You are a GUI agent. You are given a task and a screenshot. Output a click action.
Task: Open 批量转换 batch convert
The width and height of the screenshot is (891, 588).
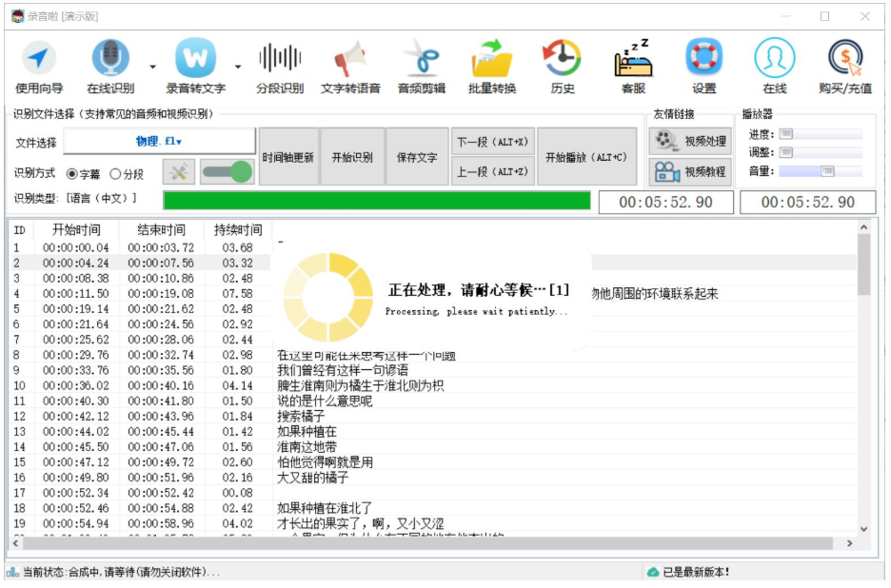pos(492,67)
